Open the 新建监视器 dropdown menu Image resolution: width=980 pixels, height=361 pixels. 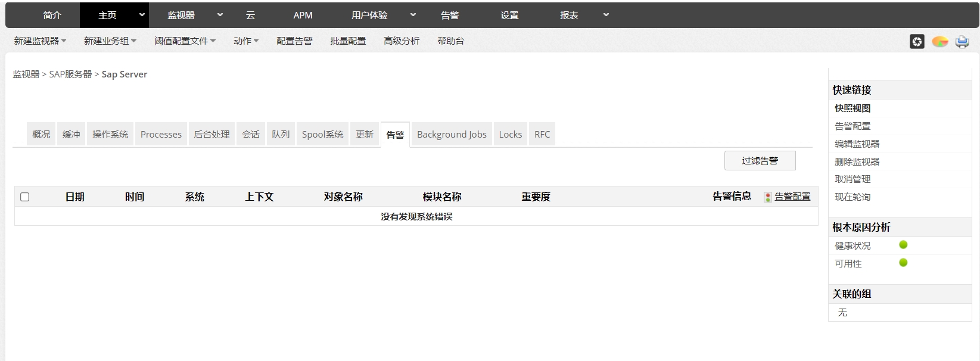click(x=40, y=41)
